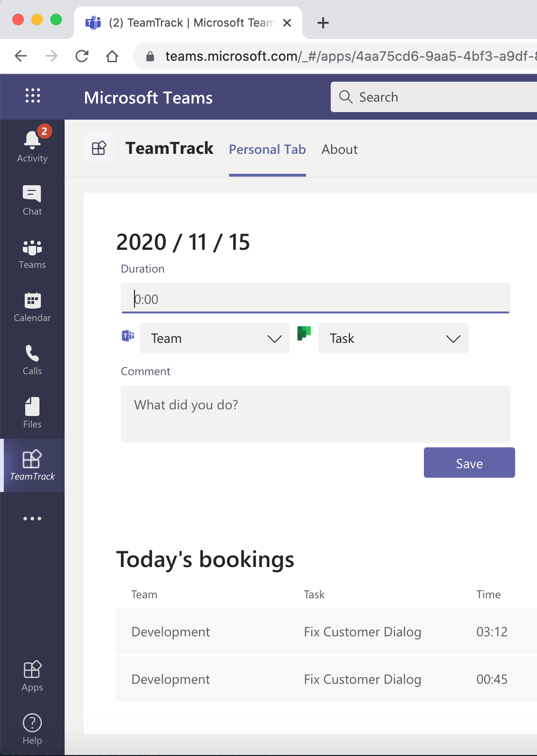The height and width of the screenshot is (756, 537).
Task: Click the Save button
Action: (469, 463)
